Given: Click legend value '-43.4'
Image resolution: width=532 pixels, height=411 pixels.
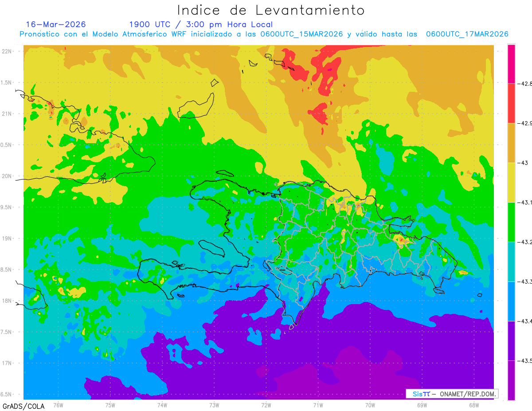Looking at the screenshot, I should (x=525, y=321).
